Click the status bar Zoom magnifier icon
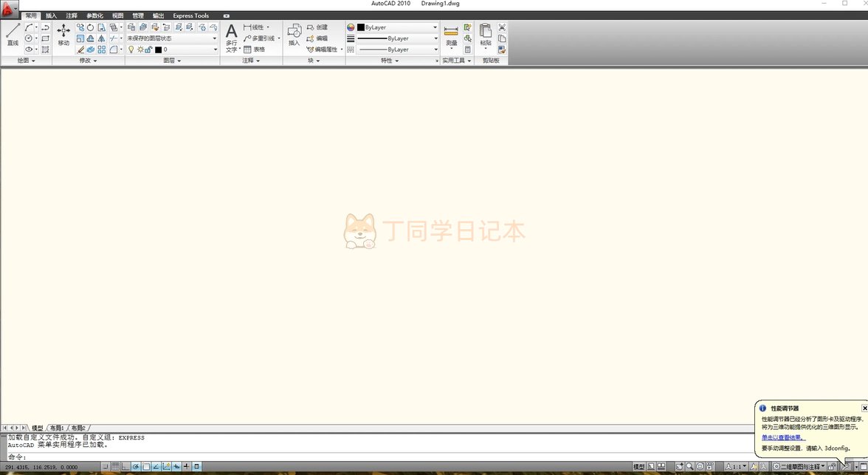The image size is (868, 475). click(689, 467)
